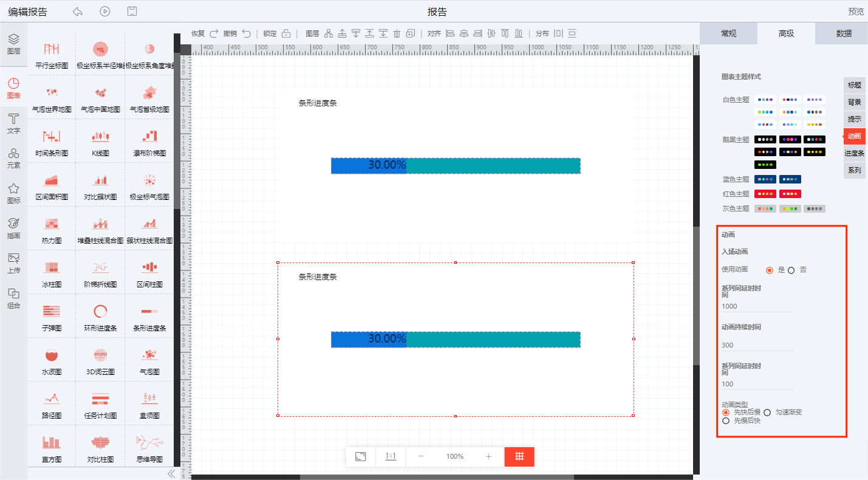Choose the 水波图 chart type
868x480 pixels.
pyautogui.click(x=52, y=355)
